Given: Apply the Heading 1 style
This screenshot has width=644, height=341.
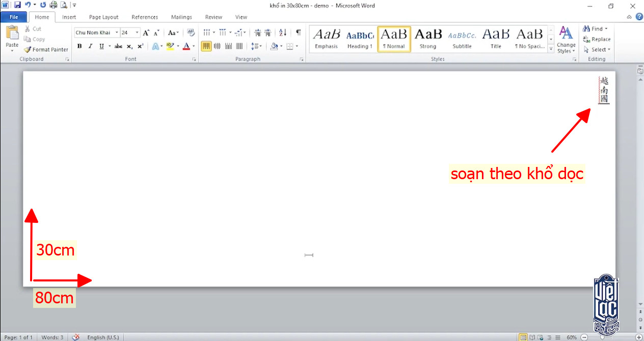Looking at the screenshot, I should pyautogui.click(x=360, y=39).
